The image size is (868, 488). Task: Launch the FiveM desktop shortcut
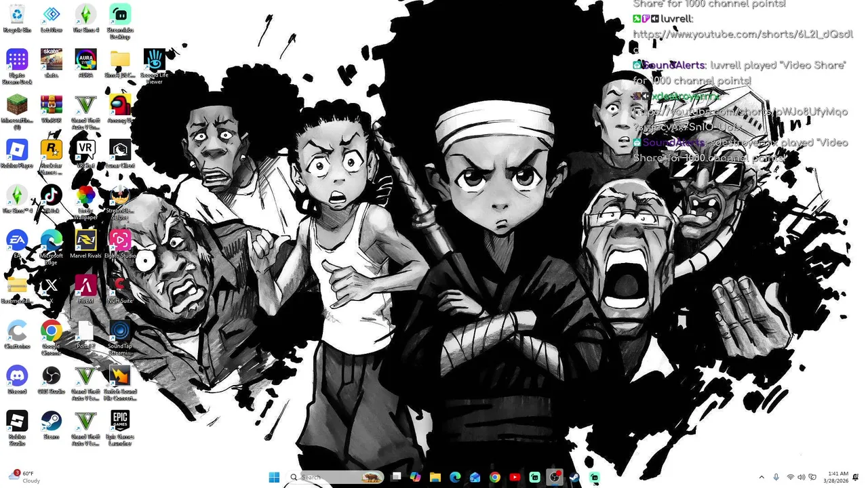click(x=85, y=289)
